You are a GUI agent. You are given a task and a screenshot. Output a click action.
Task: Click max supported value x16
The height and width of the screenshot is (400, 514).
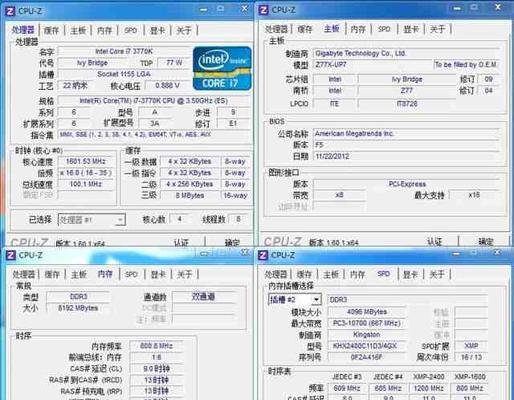(x=474, y=195)
